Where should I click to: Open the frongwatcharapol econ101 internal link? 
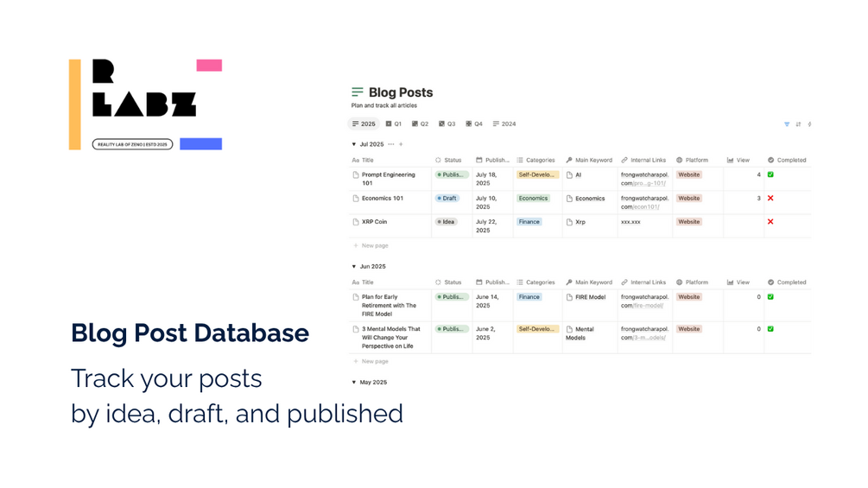coord(644,202)
